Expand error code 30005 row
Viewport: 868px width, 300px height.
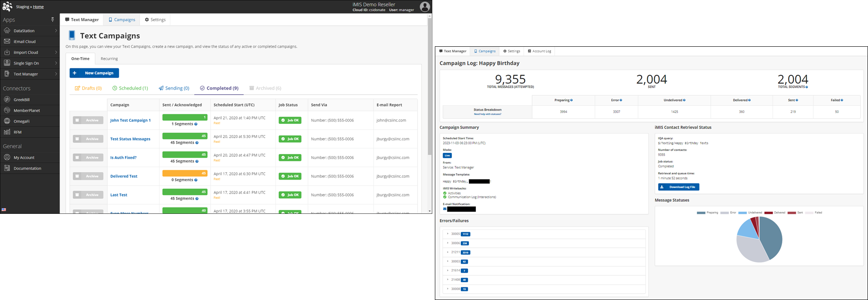tap(448, 234)
